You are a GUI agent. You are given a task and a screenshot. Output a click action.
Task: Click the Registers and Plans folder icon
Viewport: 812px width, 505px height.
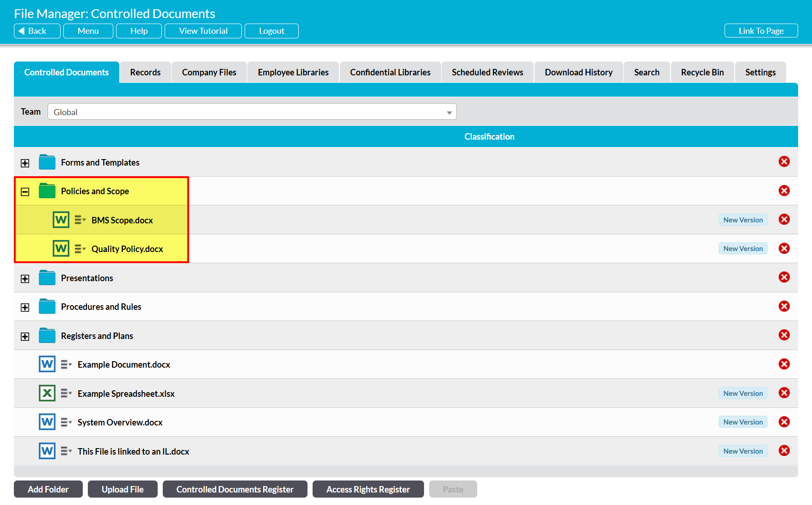point(47,336)
